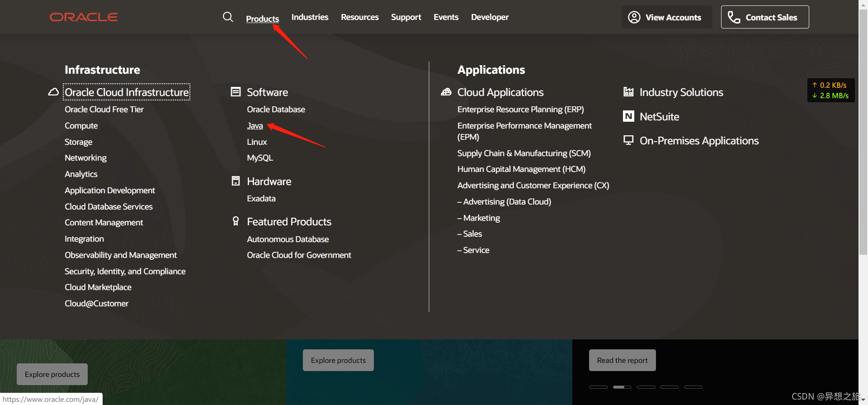The image size is (868, 405).
Task: Open the search magnifier icon
Action: [228, 17]
